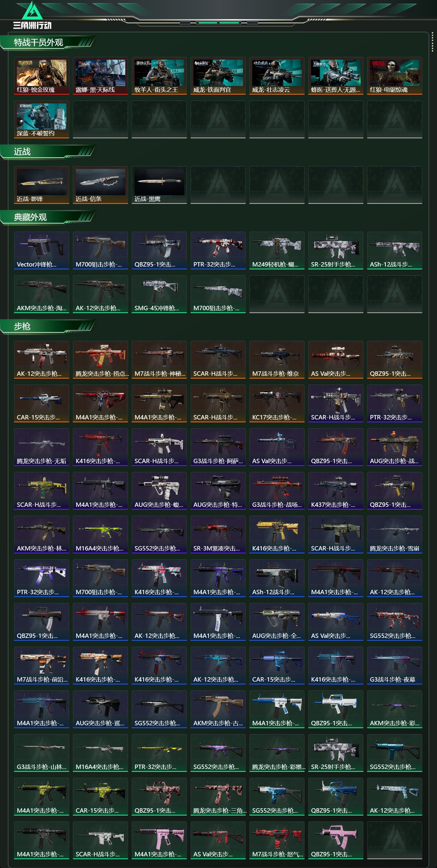Pick the 腾龙突击步枪-无垢 rifle icon

tap(41, 447)
